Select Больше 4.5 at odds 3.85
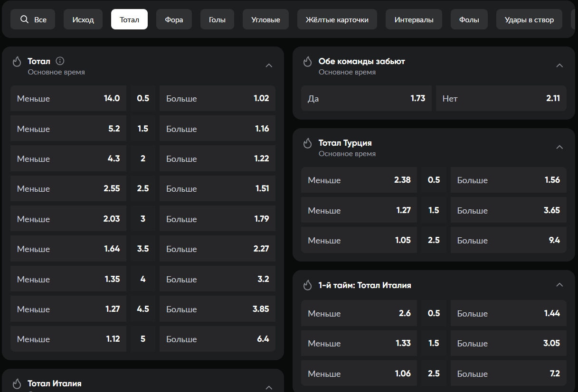Screen dimensions: 578x392 (x=218, y=309)
